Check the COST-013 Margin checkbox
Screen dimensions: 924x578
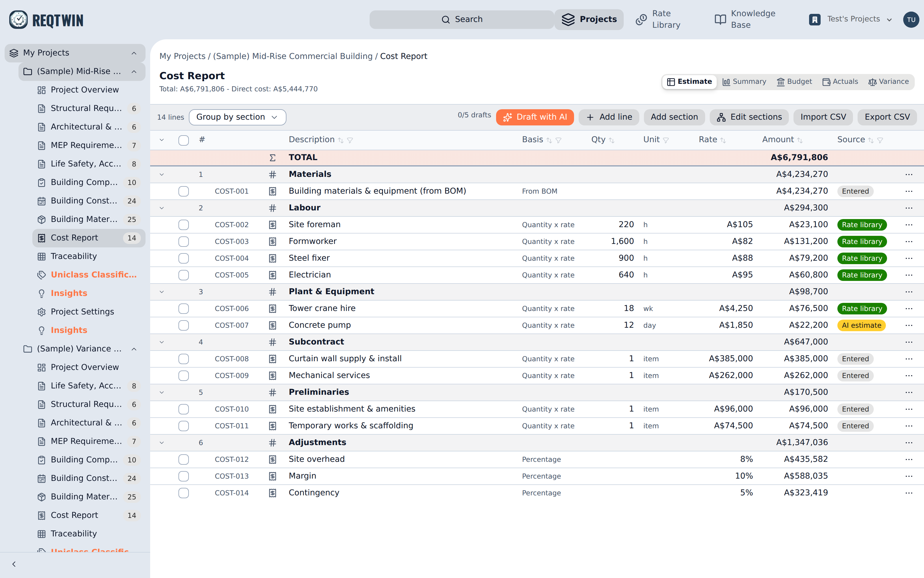(184, 476)
